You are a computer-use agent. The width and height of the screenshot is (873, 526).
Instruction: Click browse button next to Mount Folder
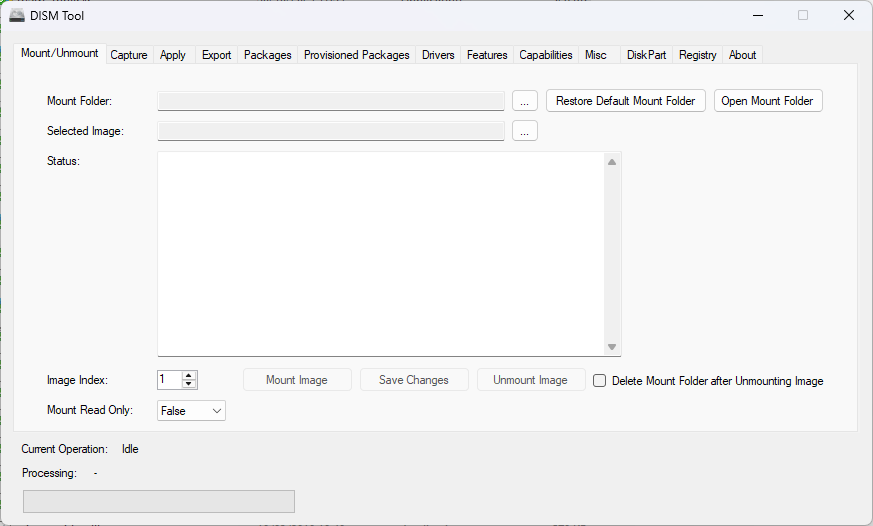(x=524, y=101)
